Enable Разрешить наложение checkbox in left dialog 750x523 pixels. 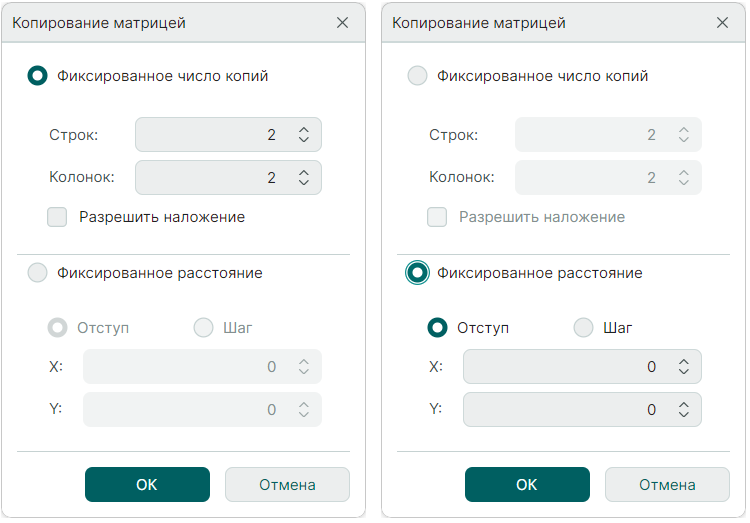[57, 217]
